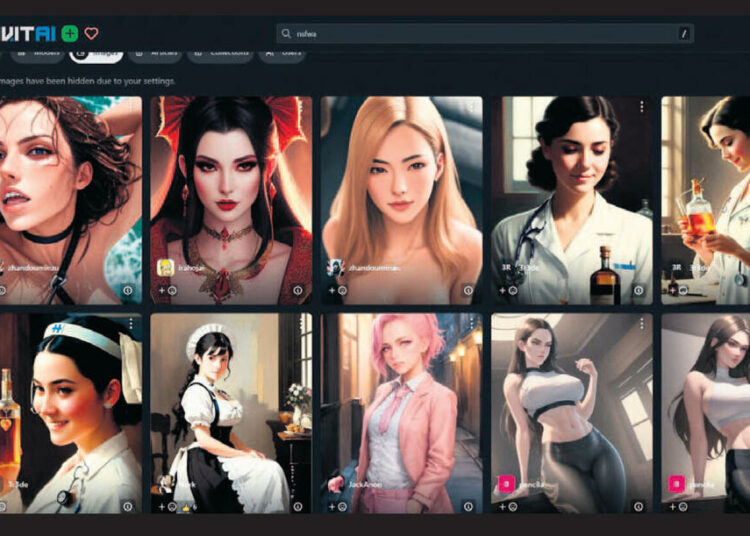This screenshot has width=750, height=536.
Task: Switch to the Models tab
Action: coord(38,54)
